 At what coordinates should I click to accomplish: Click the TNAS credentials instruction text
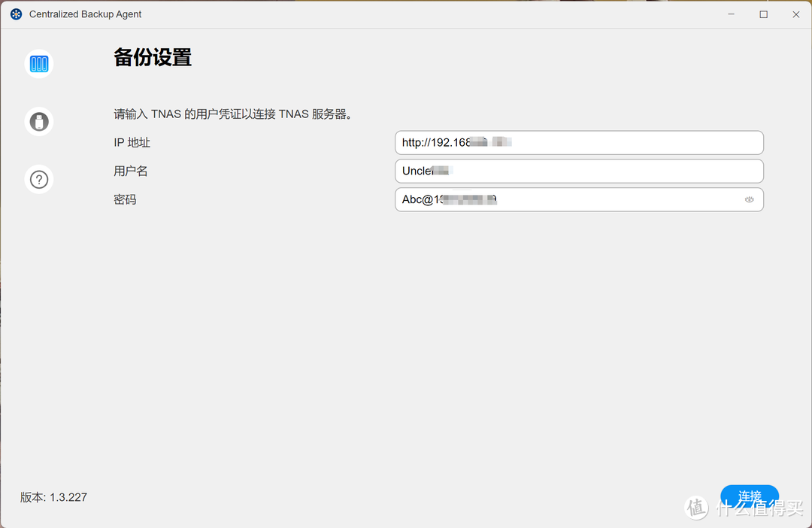click(233, 114)
